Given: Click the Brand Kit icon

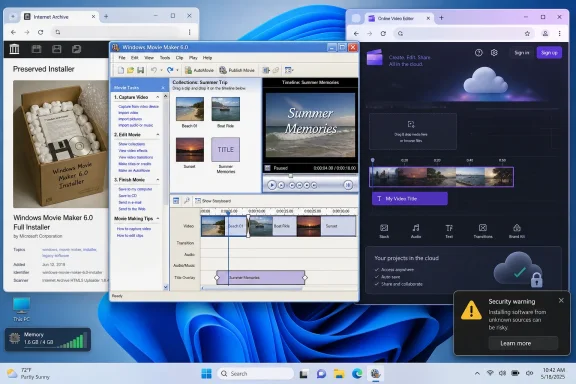Looking at the screenshot, I should coord(516,231).
